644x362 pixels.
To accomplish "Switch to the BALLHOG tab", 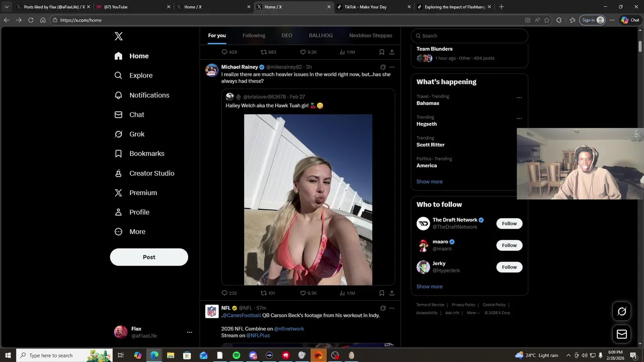I will point(320,36).
